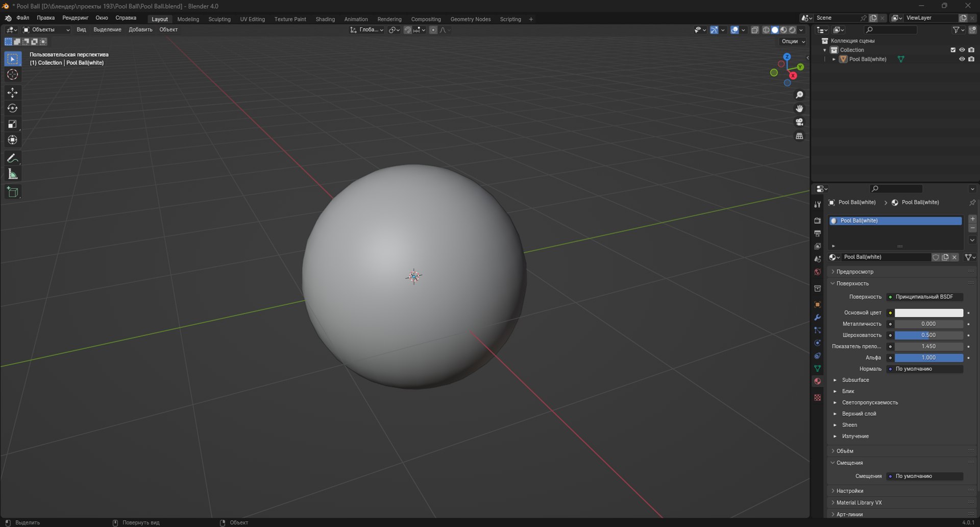Switch to material preview shading

click(x=783, y=30)
